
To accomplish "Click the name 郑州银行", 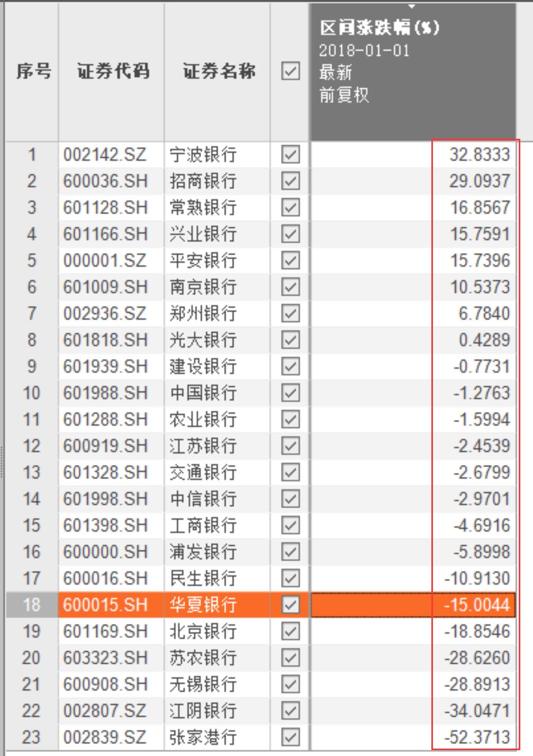I will pos(203,314).
